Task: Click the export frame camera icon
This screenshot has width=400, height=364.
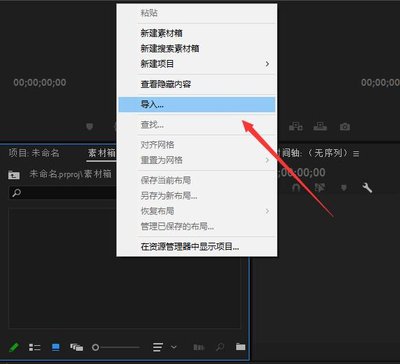Action: (345, 127)
